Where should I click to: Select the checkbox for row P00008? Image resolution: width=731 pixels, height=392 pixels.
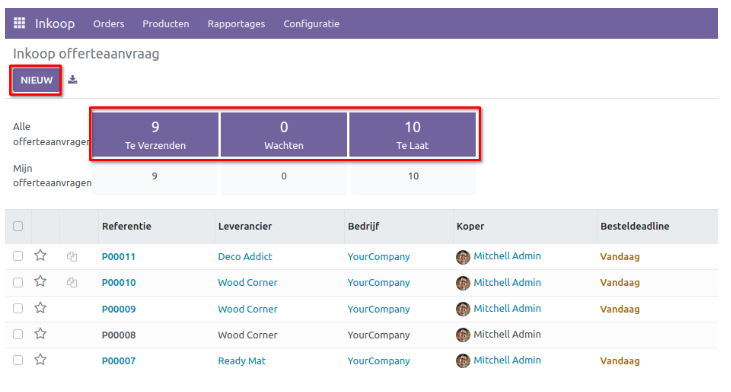point(18,334)
